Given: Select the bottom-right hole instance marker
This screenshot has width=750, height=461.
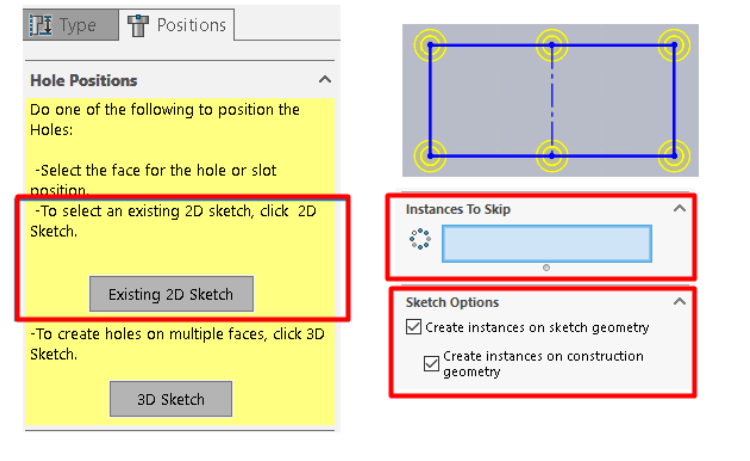Looking at the screenshot, I should point(674,155).
